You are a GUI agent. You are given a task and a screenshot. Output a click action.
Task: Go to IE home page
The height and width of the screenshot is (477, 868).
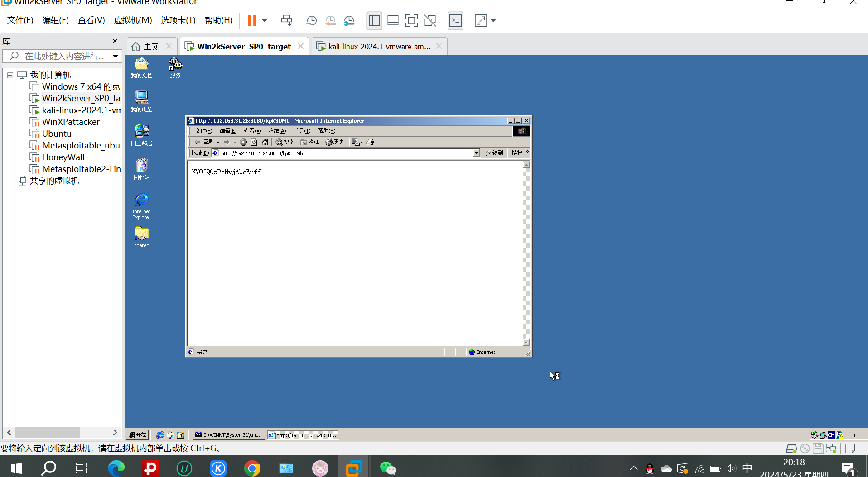click(x=265, y=142)
